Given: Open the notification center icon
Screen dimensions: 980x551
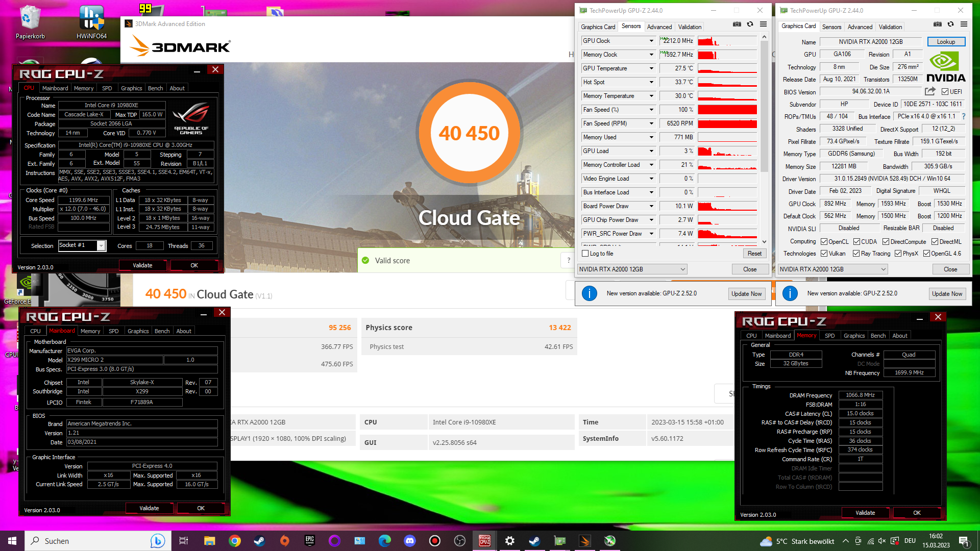Looking at the screenshot, I should click(964, 541).
